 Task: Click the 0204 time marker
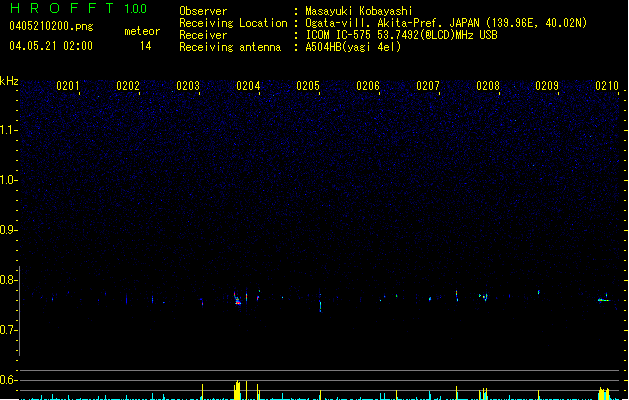point(248,86)
